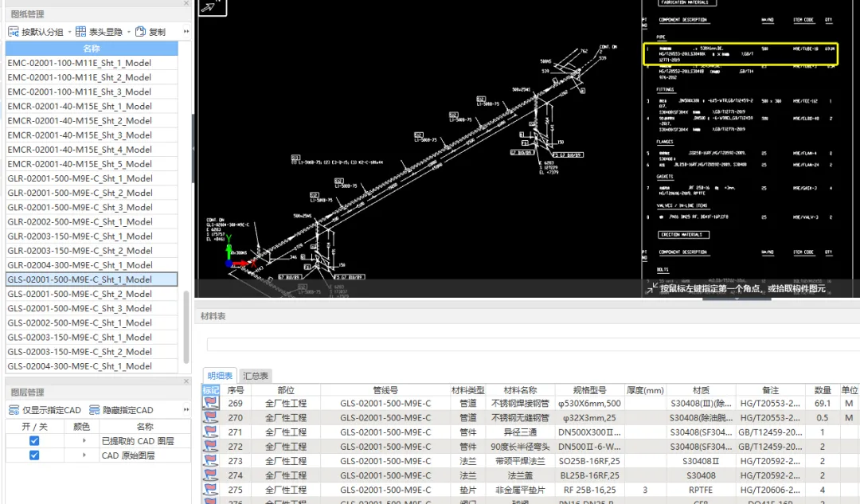Click the 90度长半径弯头 cell
The height and width of the screenshot is (504, 860).
[520, 447]
